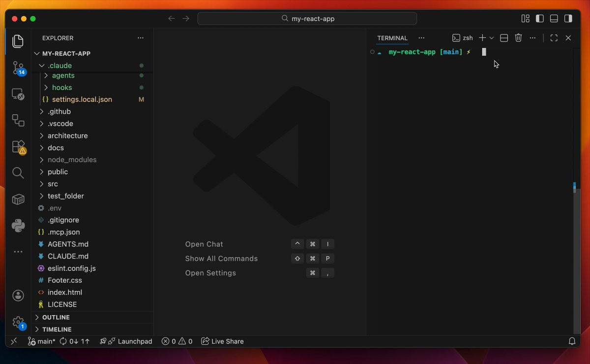This screenshot has width=590, height=364.
Task: Go forward with the right arrow
Action: (186, 19)
